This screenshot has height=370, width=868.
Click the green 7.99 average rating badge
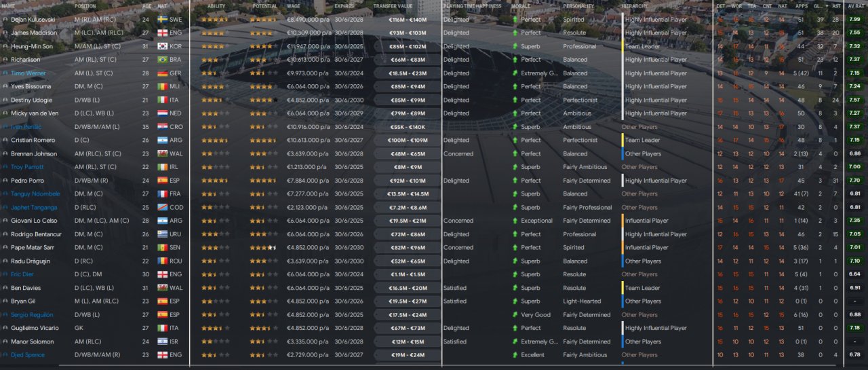tap(855, 20)
